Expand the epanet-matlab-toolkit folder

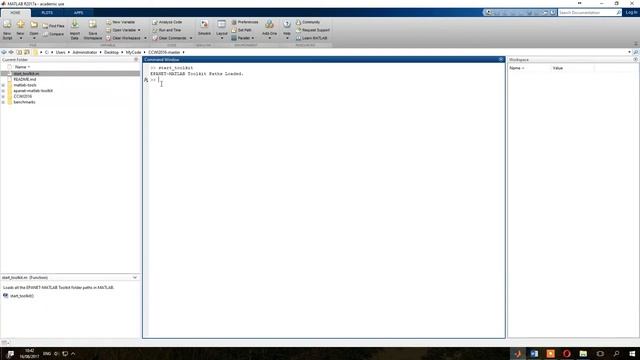pos(3,91)
